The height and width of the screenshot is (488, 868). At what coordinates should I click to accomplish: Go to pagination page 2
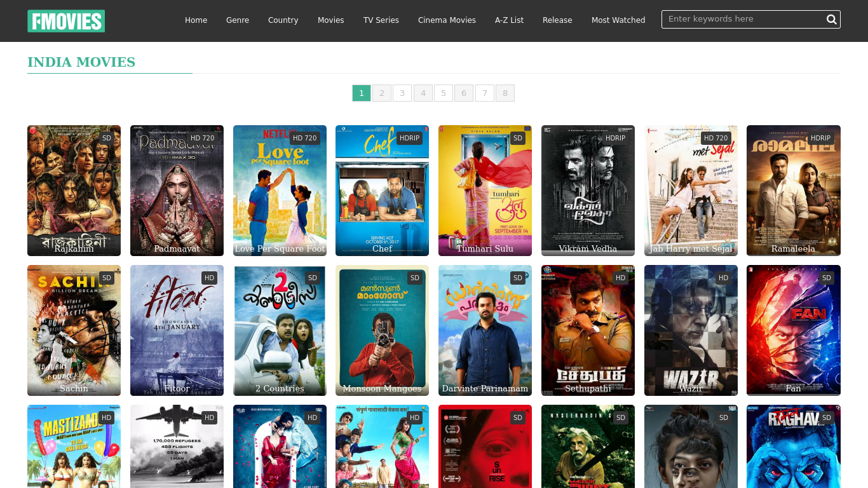(381, 93)
